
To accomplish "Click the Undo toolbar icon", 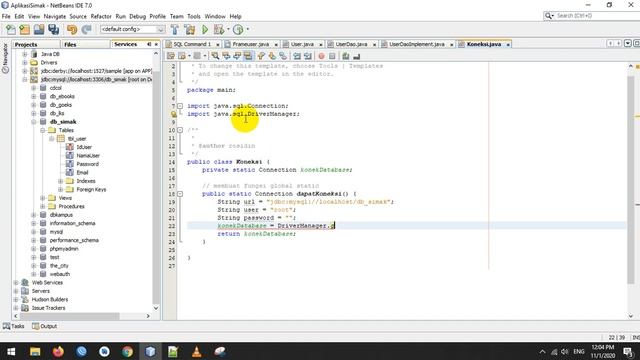I will point(72,29).
